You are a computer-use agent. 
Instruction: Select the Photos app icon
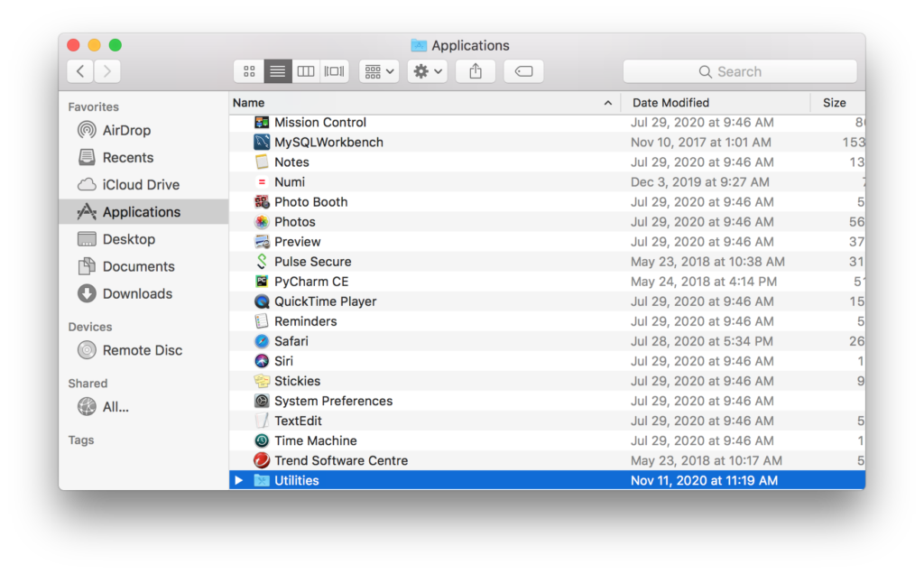262,222
